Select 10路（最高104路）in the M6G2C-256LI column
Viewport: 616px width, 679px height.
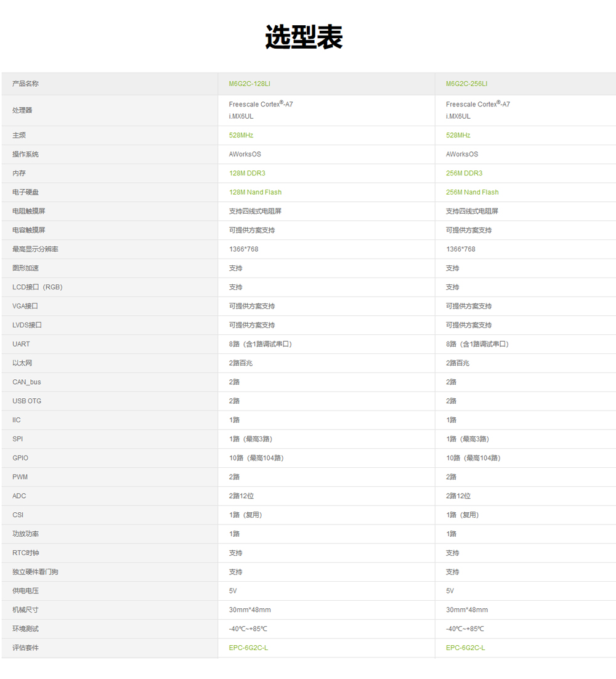click(473, 458)
